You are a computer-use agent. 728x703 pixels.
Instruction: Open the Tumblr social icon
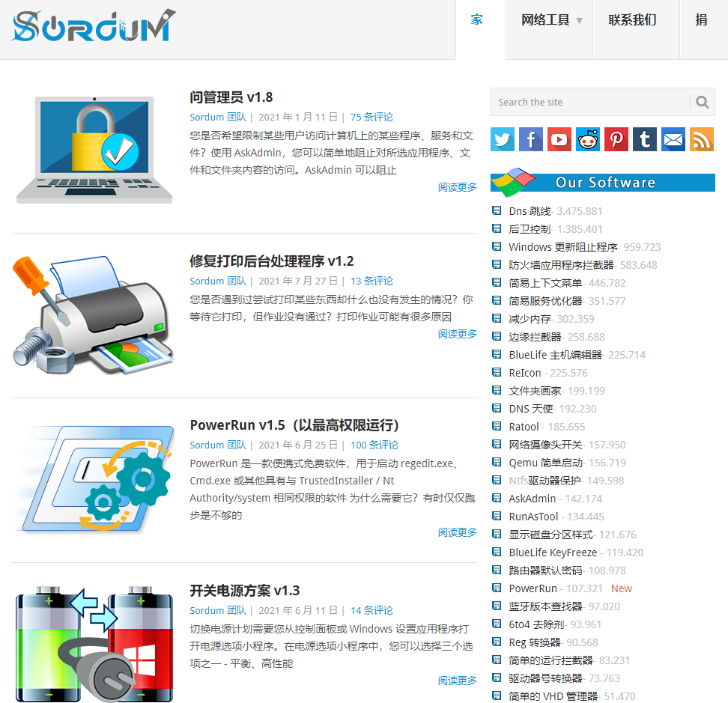pos(644,139)
